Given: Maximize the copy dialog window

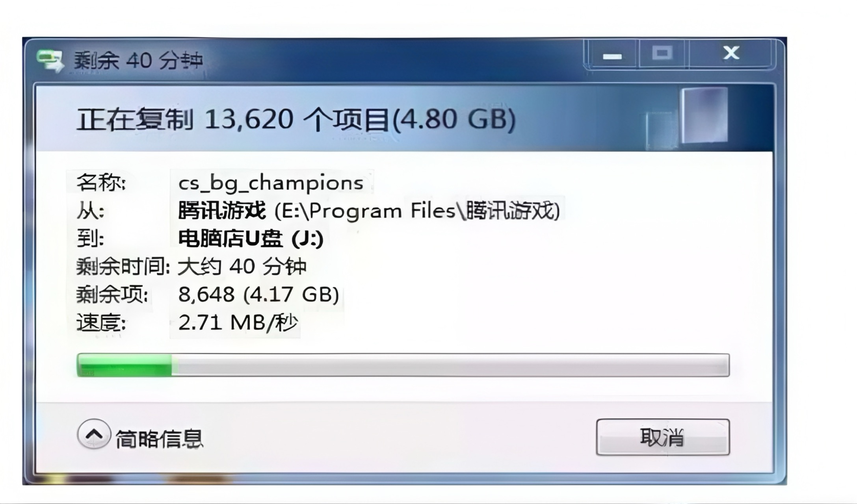Looking at the screenshot, I should click(662, 54).
